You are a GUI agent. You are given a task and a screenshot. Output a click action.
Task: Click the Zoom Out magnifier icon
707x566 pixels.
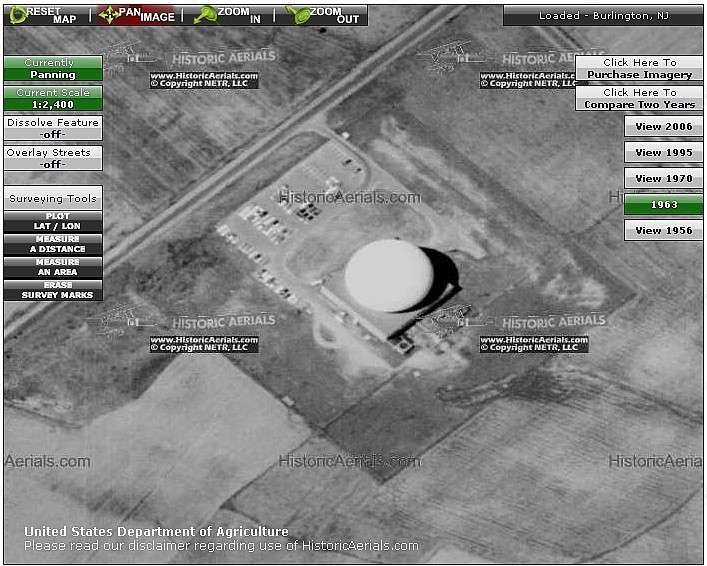pos(298,15)
